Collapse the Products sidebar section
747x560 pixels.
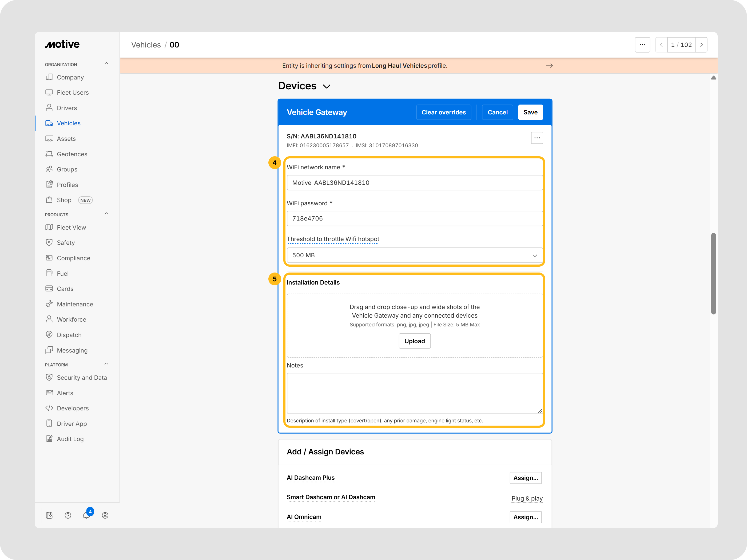106,214
